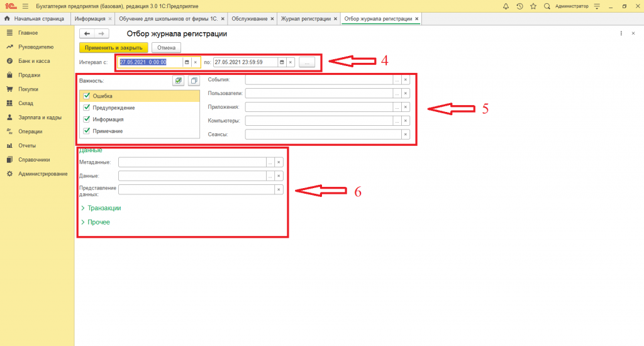Clear the по end date field
The width and height of the screenshot is (644, 346).
tap(291, 62)
